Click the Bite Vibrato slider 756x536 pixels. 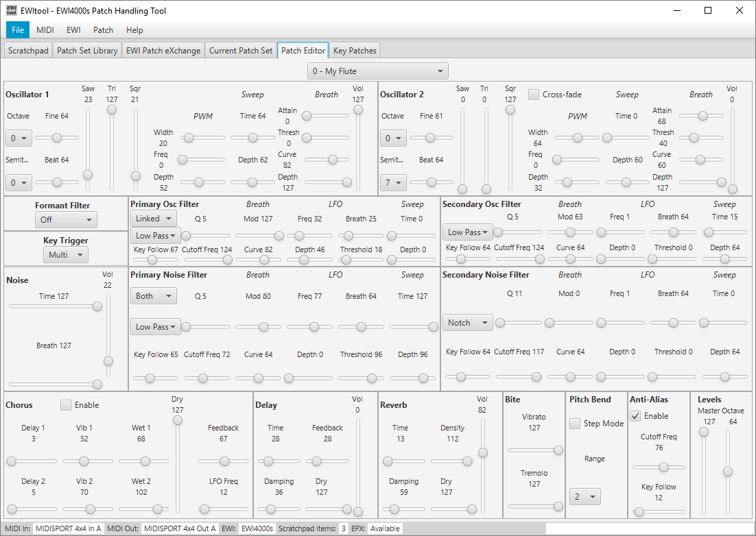click(558, 450)
